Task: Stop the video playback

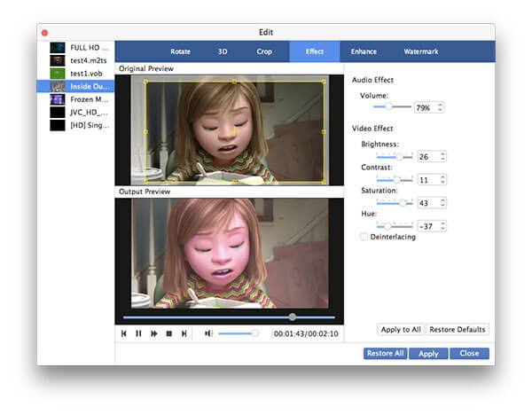Action: 169,333
